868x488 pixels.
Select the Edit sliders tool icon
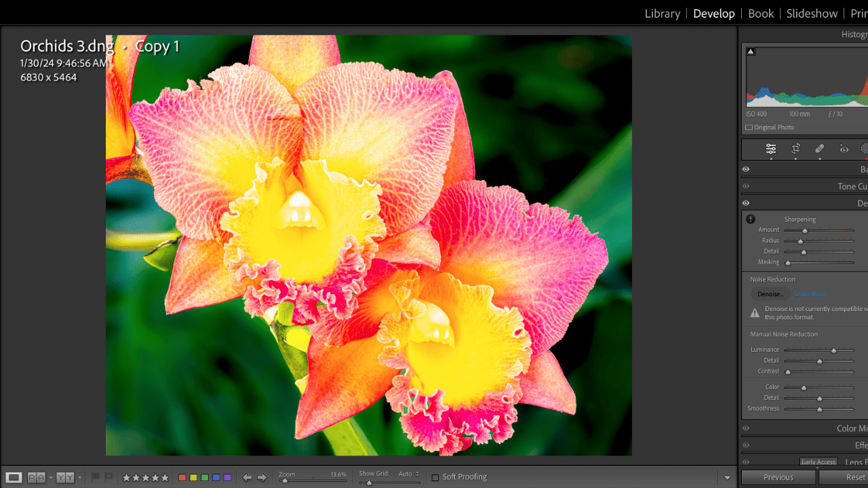(x=771, y=149)
